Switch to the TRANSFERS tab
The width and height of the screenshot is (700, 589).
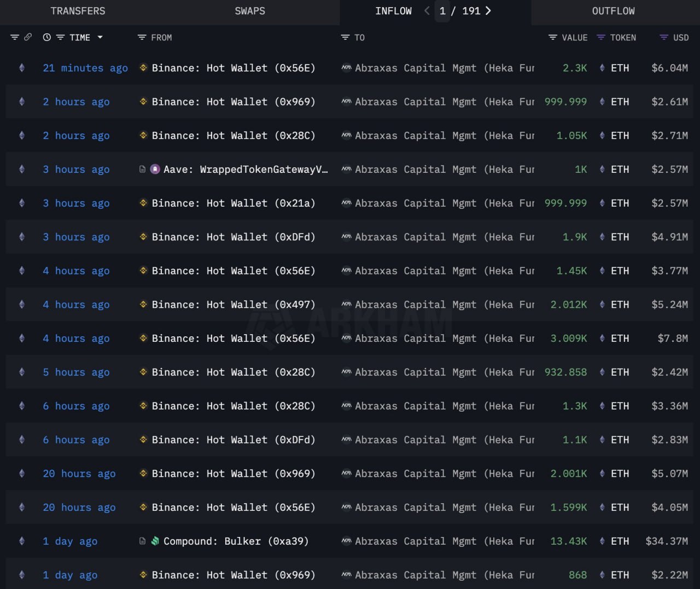[78, 11]
